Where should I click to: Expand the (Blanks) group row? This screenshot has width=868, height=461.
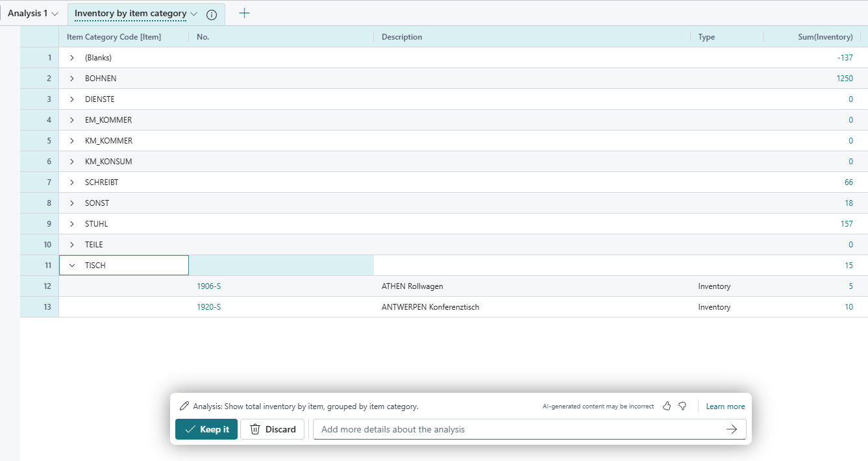pos(72,58)
